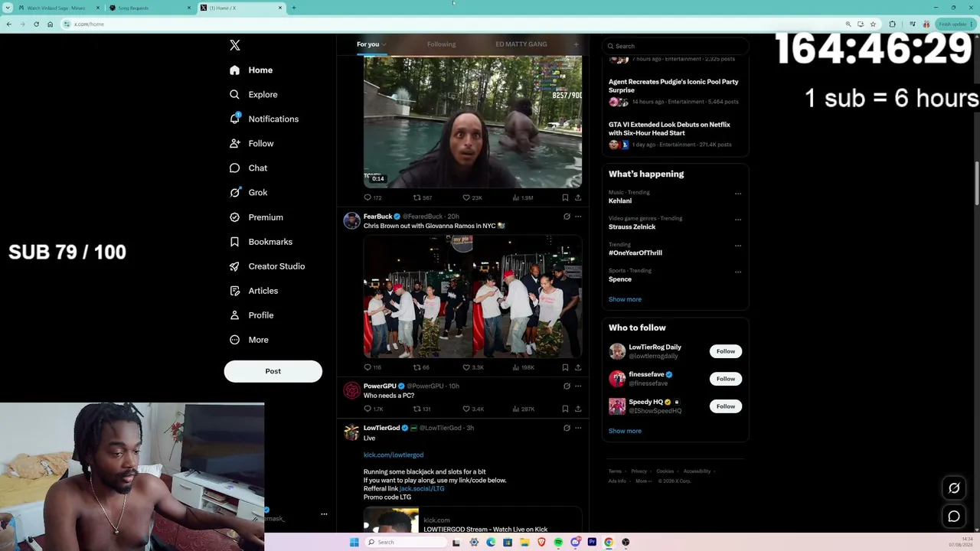Click the X search field
The height and width of the screenshot is (551, 980).
(675, 46)
